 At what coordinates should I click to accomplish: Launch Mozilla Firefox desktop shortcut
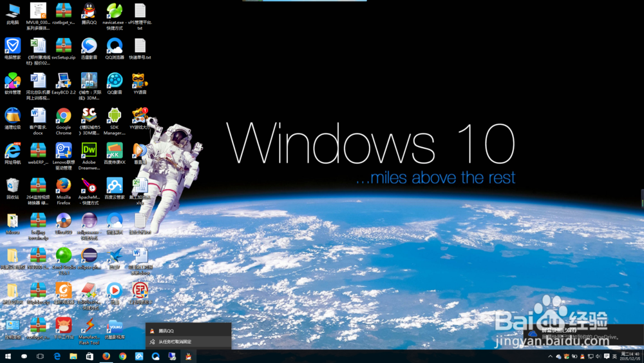64,191
